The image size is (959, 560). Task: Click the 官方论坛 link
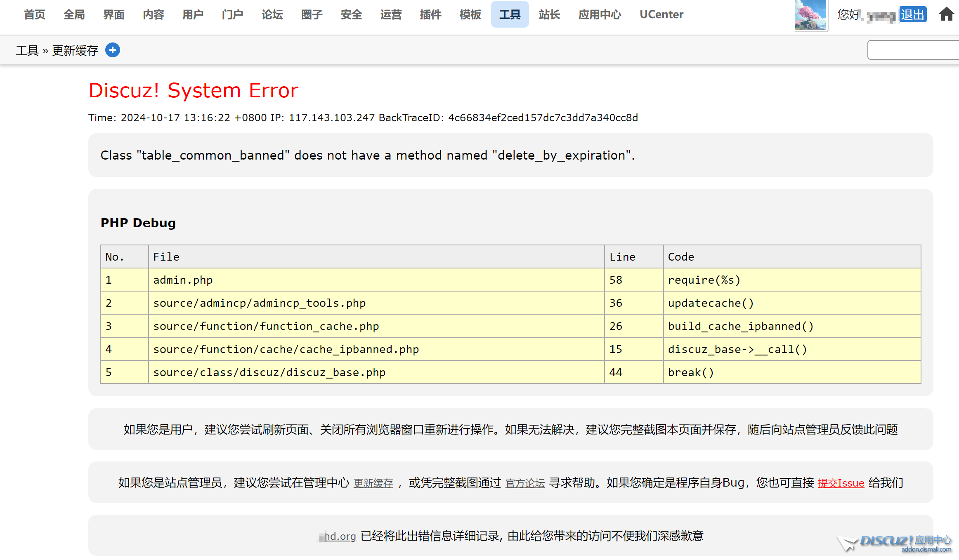pos(525,483)
